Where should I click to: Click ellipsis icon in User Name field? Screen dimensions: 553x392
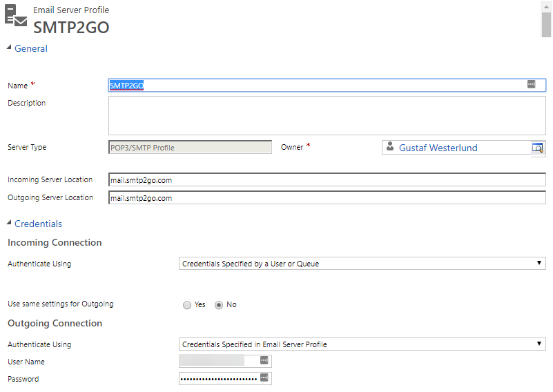point(264,360)
